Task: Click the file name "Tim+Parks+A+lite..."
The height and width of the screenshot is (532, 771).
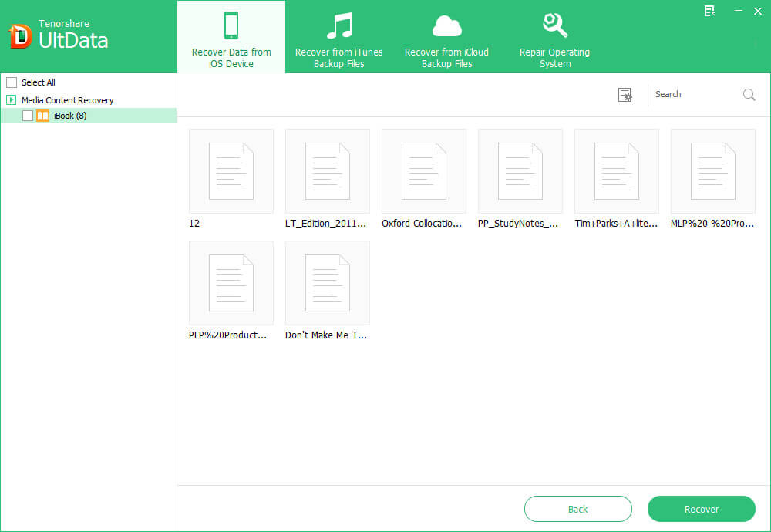Action: [616, 224]
